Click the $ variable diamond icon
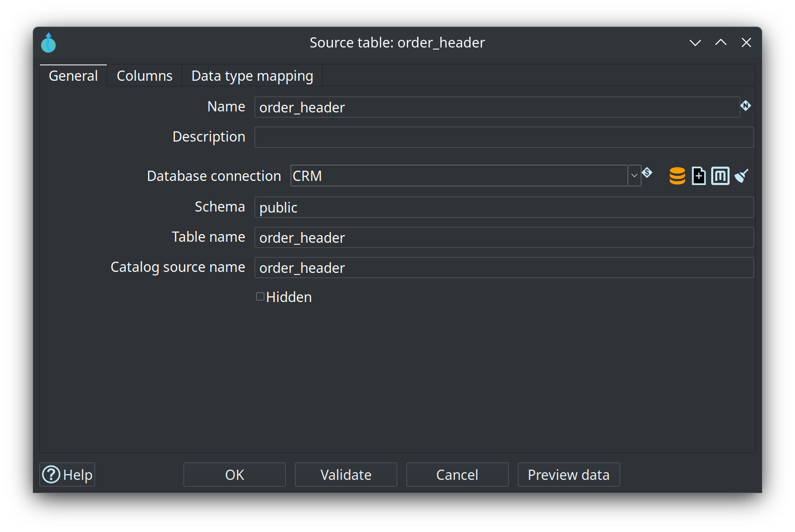 point(647,173)
